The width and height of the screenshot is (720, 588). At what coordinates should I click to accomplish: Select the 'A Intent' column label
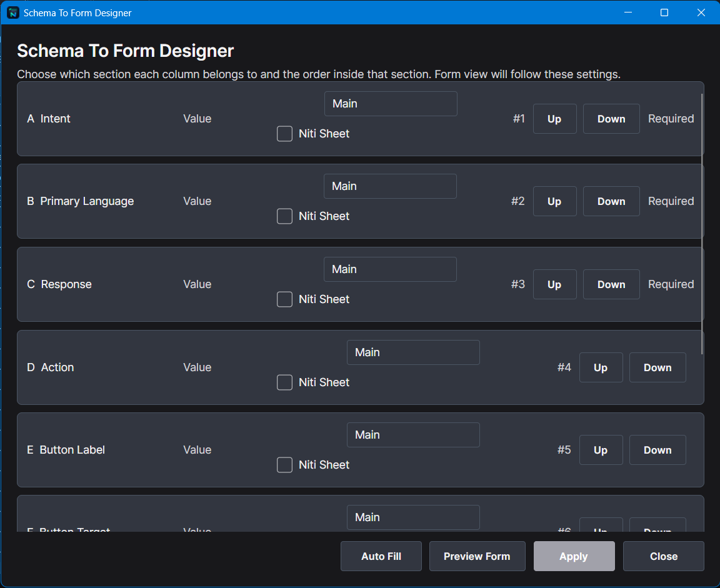click(x=49, y=119)
